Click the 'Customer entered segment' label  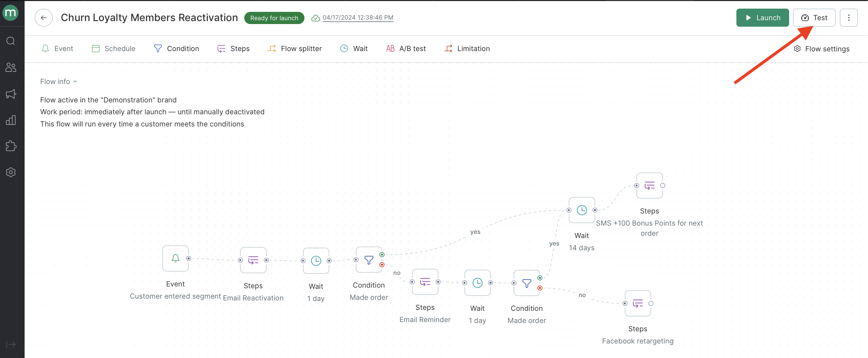pos(175,296)
